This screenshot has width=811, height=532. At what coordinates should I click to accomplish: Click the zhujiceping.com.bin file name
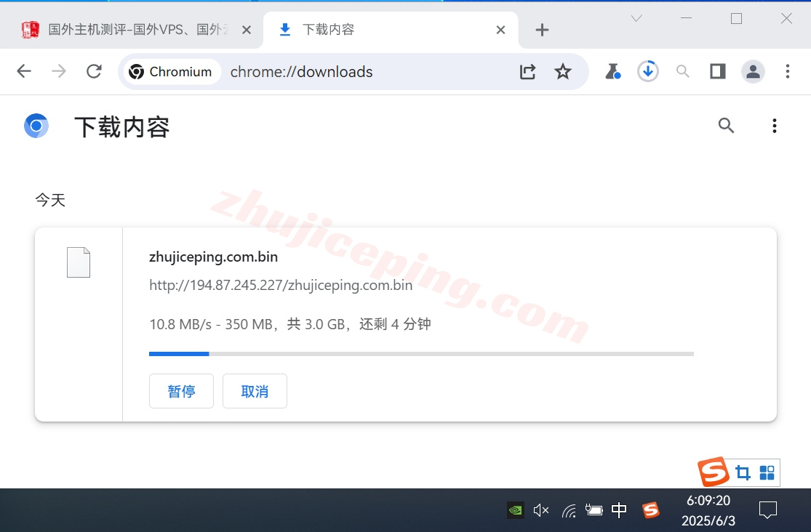[213, 257]
